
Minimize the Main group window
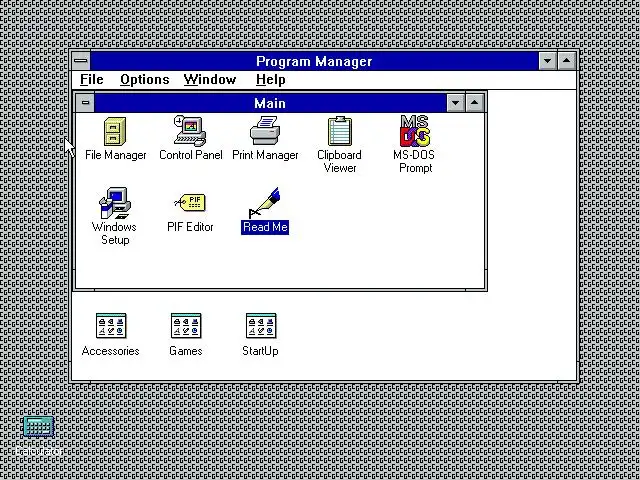[456, 103]
